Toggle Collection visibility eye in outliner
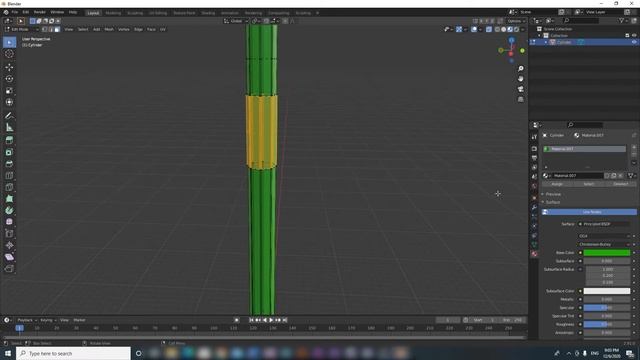The width and height of the screenshot is (640, 360). point(634,36)
